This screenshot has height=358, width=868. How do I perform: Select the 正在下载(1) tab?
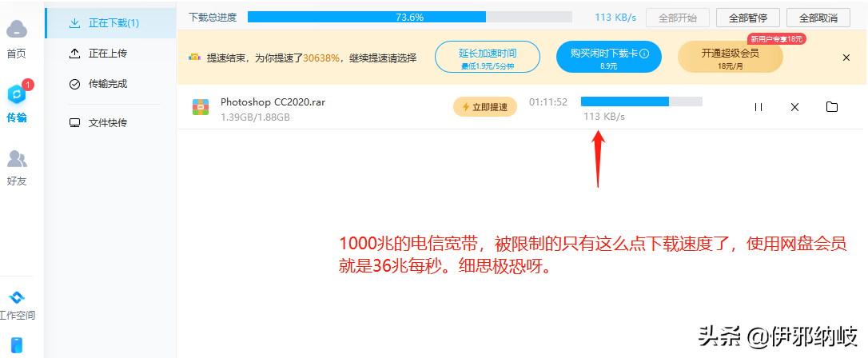pyautogui.click(x=111, y=23)
